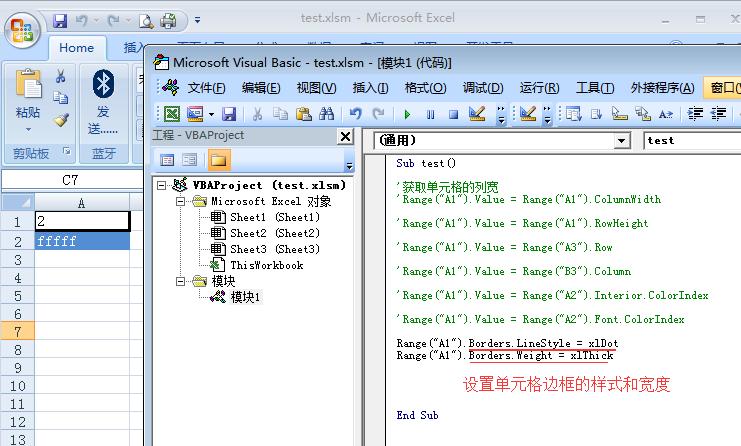Image resolution: width=741 pixels, height=446 pixels.
Task: Click View Object icon in project panel
Action: click(190, 160)
